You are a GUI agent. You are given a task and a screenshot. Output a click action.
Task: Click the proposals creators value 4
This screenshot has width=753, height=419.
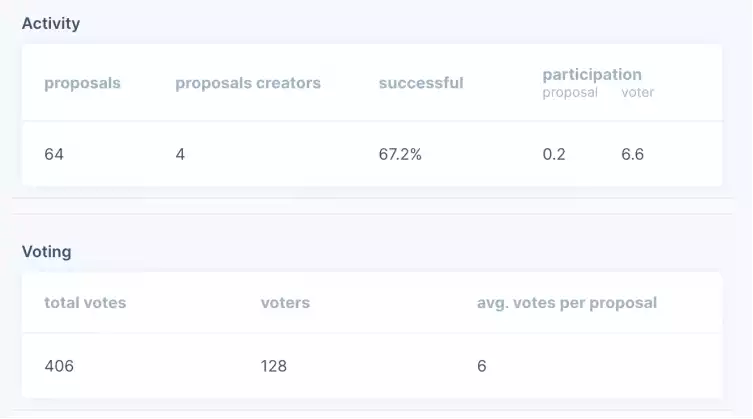click(180, 154)
